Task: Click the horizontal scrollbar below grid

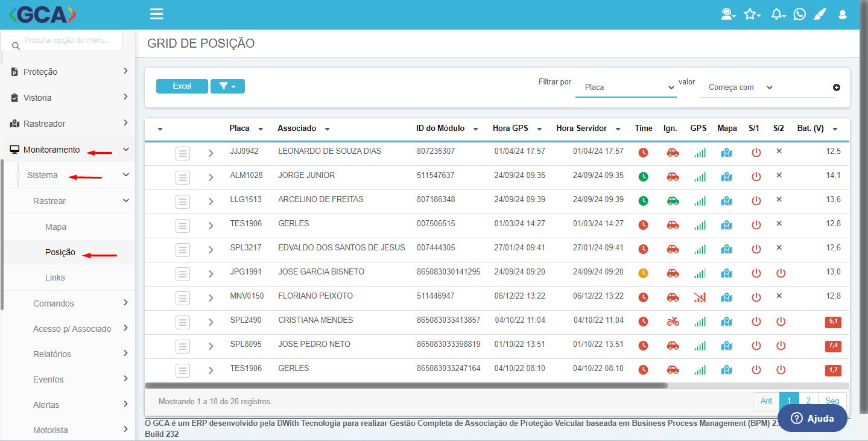Action: click(406, 385)
